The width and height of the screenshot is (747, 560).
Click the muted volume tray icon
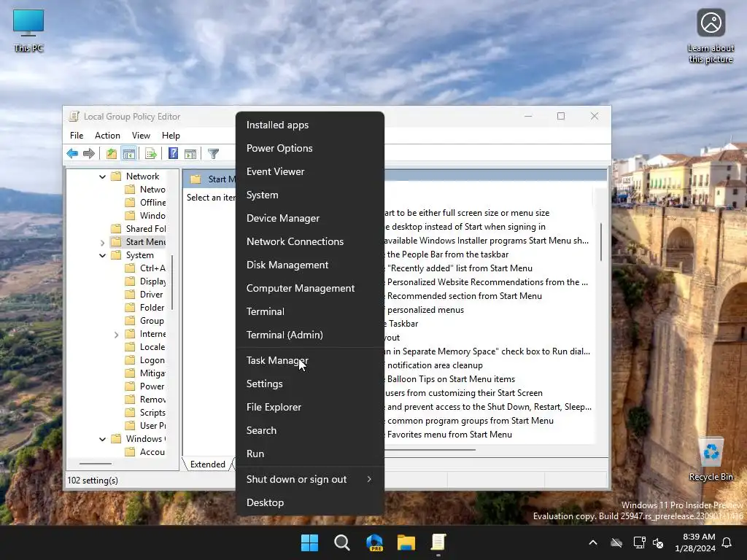click(x=658, y=542)
